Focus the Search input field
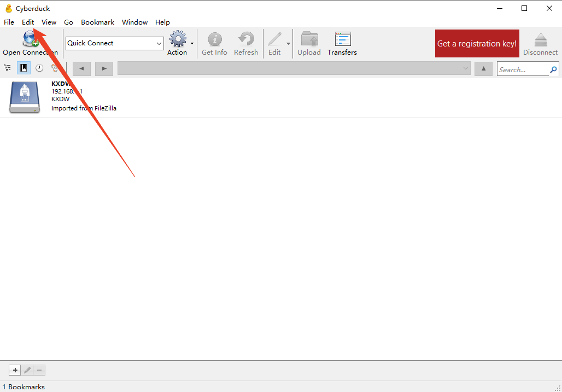 click(x=523, y=69)
